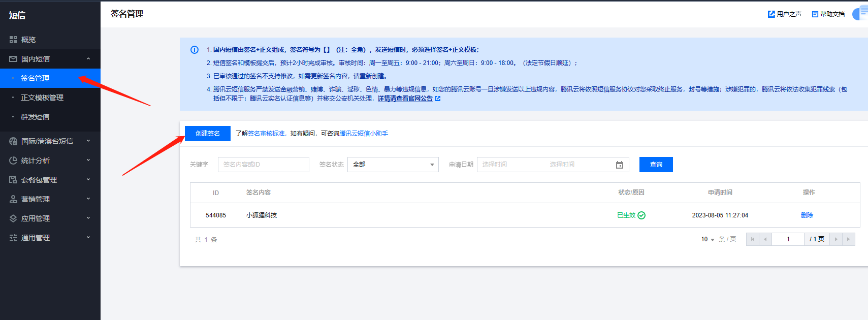Expand the 国际/港澳台短信 menu chevron
The height and width of the screenshot is (320, 868).
(88, 141)
